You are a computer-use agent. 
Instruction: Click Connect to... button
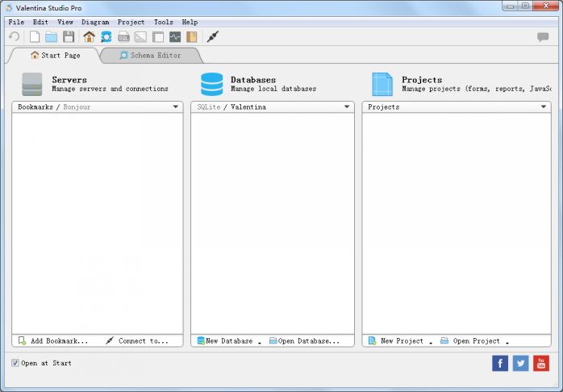click(x=137, y=340)
